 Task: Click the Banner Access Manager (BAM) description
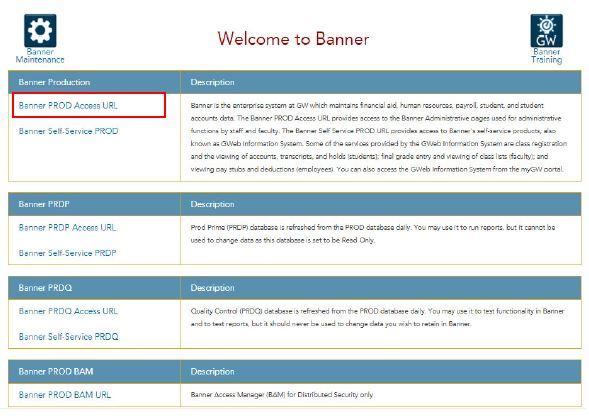282,395
